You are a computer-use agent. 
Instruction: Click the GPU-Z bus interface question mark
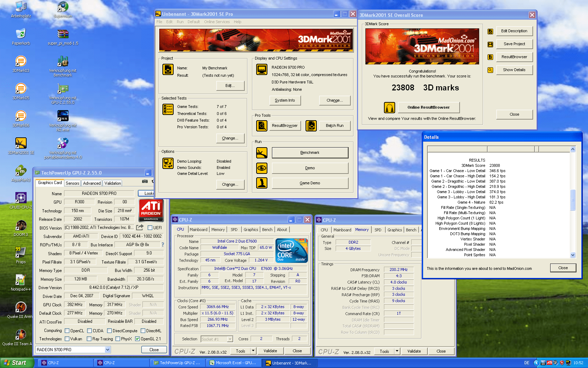click(162, 245)
